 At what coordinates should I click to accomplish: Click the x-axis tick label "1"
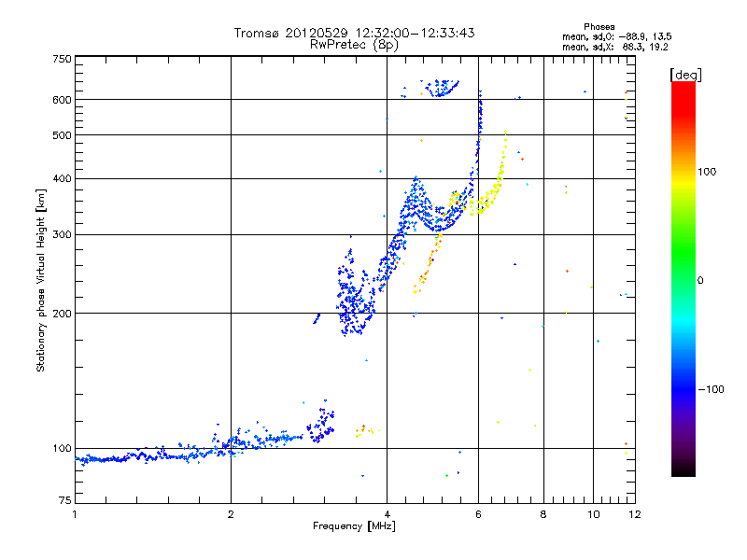pyautogui.click(x=75, y=514)
